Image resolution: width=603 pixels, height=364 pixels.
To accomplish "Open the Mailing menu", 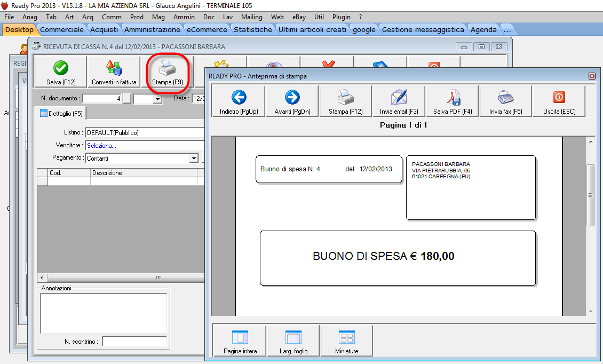I will point(251,17).
